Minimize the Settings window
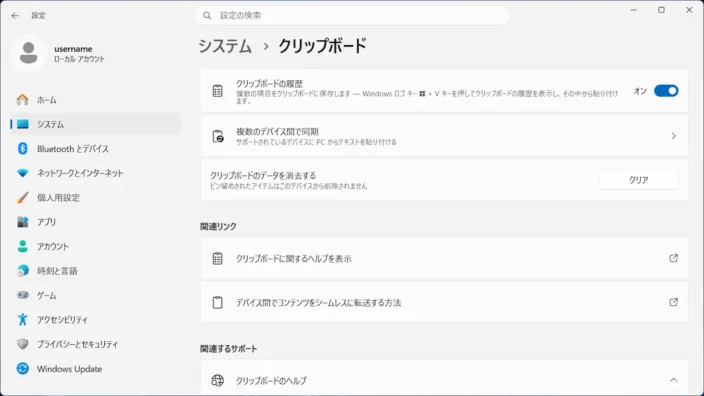This screenshot has height=396, width=704. (634, 10)
